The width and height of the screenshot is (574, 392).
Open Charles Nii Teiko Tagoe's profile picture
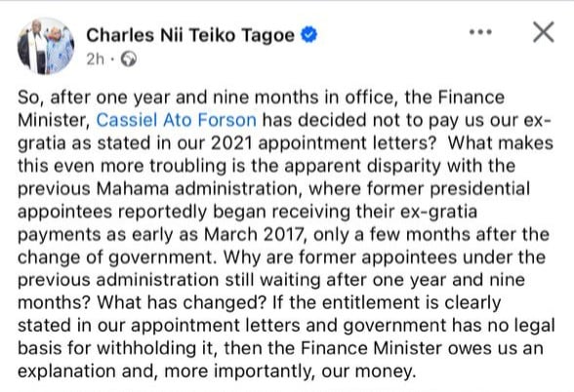click(x=46, y=47)
